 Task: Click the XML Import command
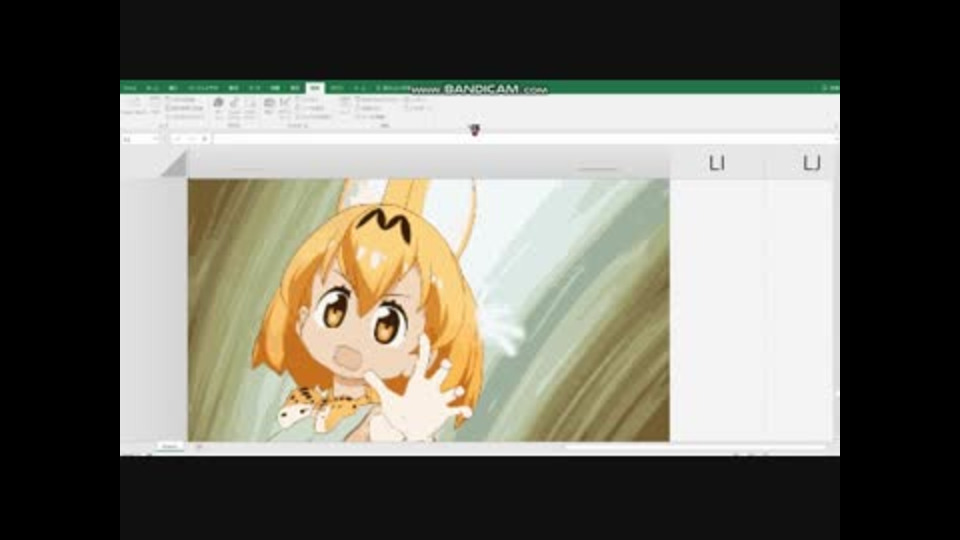pos(415,99)
